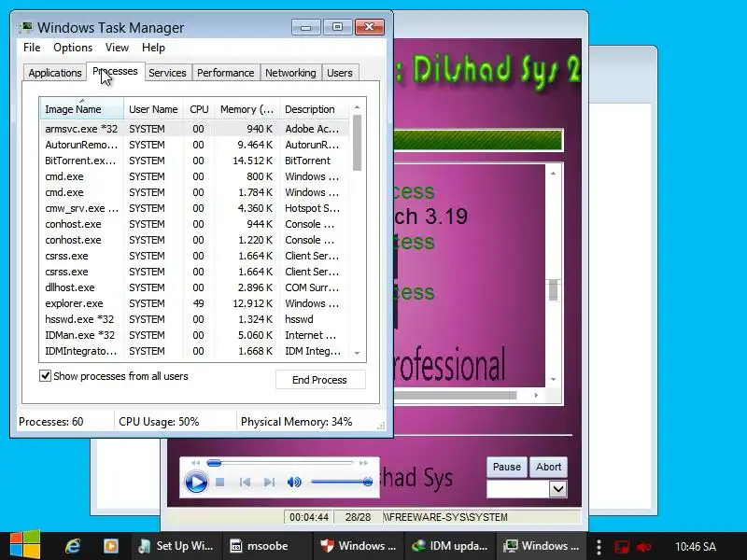This screenshot has height=560, width=747.
Task: Open the View menu
Action: click(x=117, y=48)
